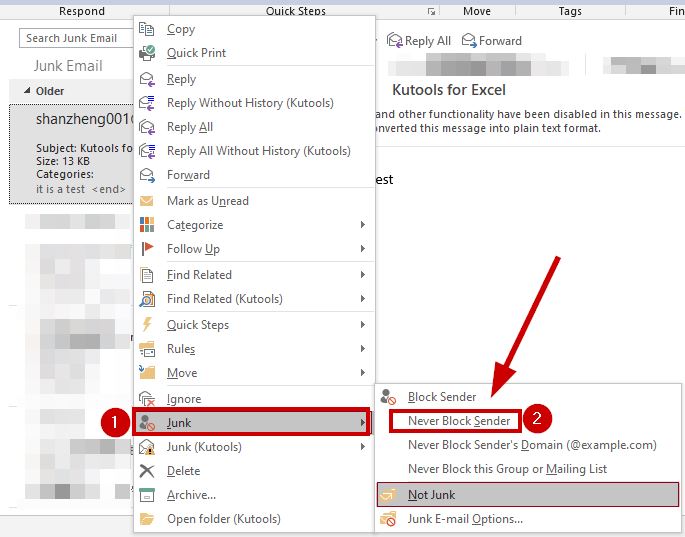Click the Reply envelope icon in menu
This screenshot has height=537, width=685.
[147, 79]
